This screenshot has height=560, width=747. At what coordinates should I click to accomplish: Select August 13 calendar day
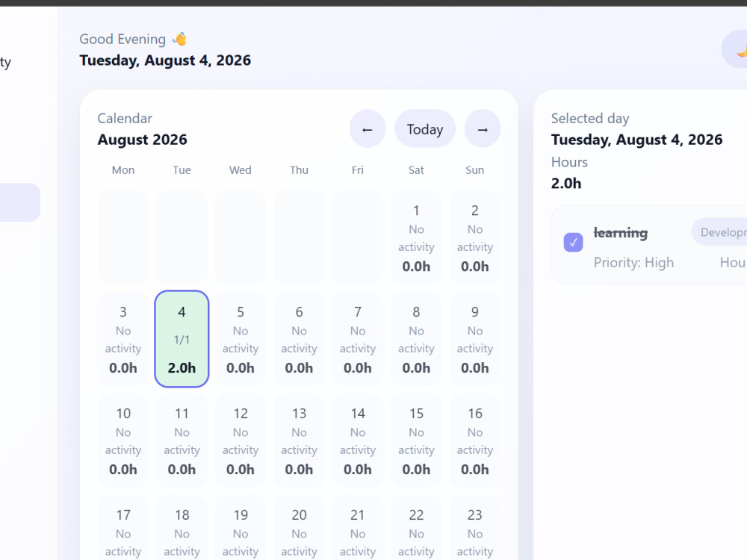click(x=299, y=440)
